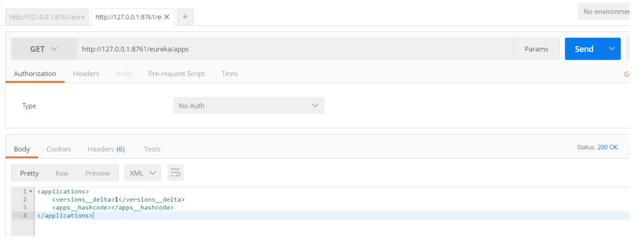This screenshot has height=241, width=644.
Task: Open the response Headers (6) tab
Action: pos(106,149)
